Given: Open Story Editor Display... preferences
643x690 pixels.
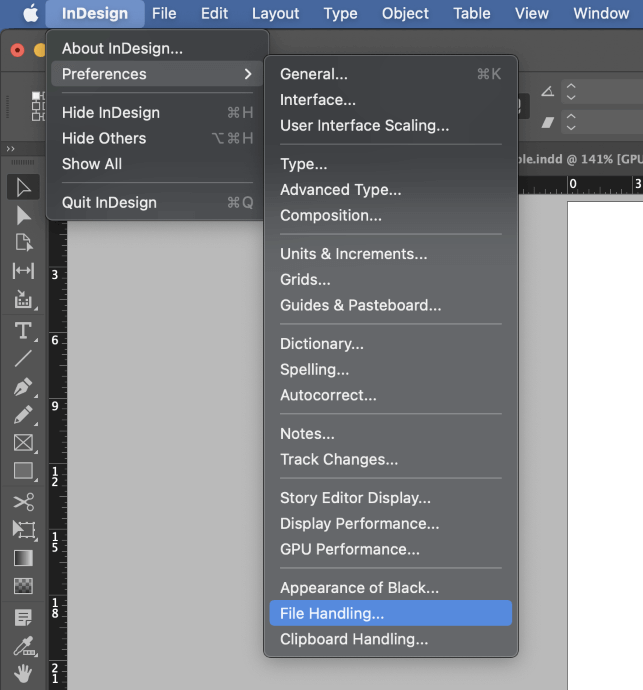Looking at the screenshot, I should coord(391,498).
